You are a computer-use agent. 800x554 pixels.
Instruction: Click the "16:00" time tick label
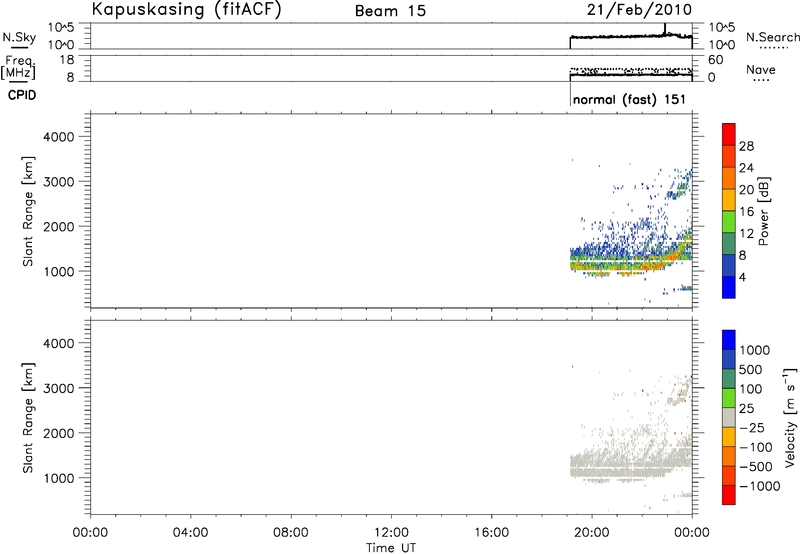point(491,533)
